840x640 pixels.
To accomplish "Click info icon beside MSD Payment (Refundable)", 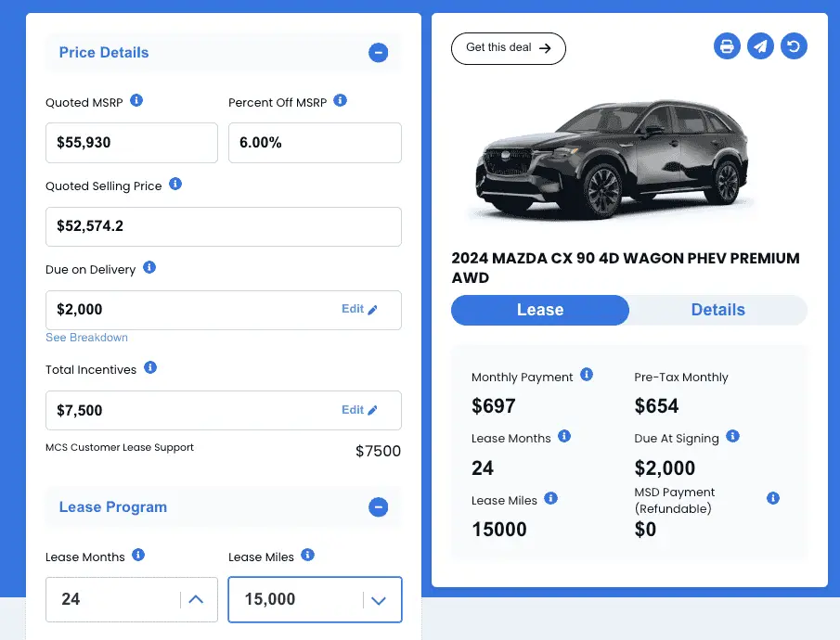I will coord(773,499).
